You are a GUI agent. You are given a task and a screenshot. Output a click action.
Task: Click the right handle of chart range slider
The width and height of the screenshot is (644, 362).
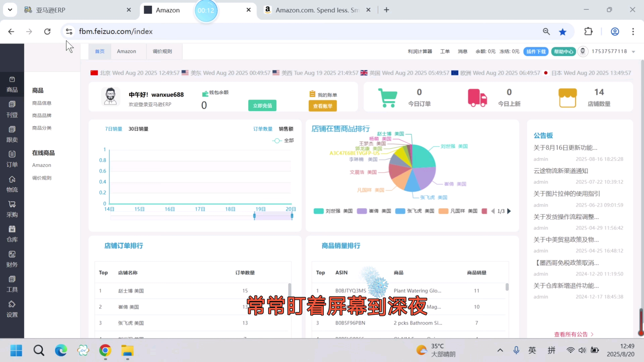(292, 216)
